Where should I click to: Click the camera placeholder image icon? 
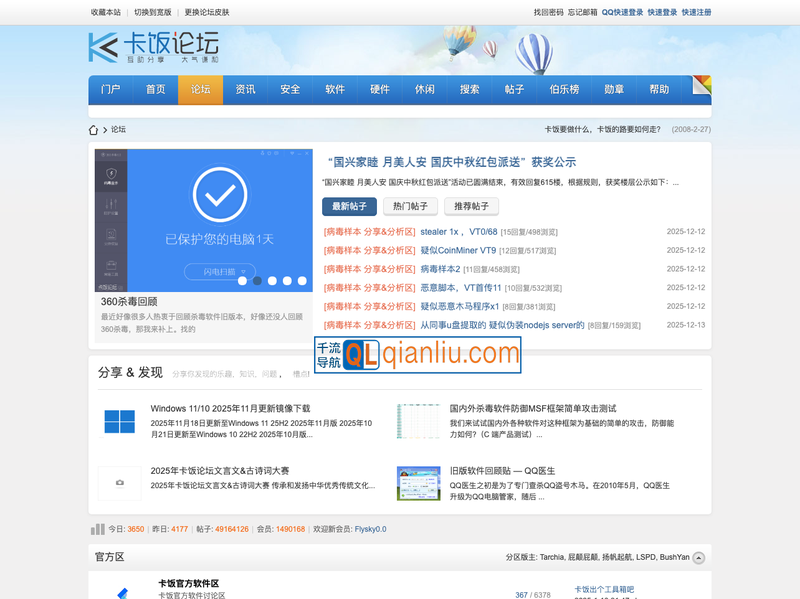(x=120, y=483)
